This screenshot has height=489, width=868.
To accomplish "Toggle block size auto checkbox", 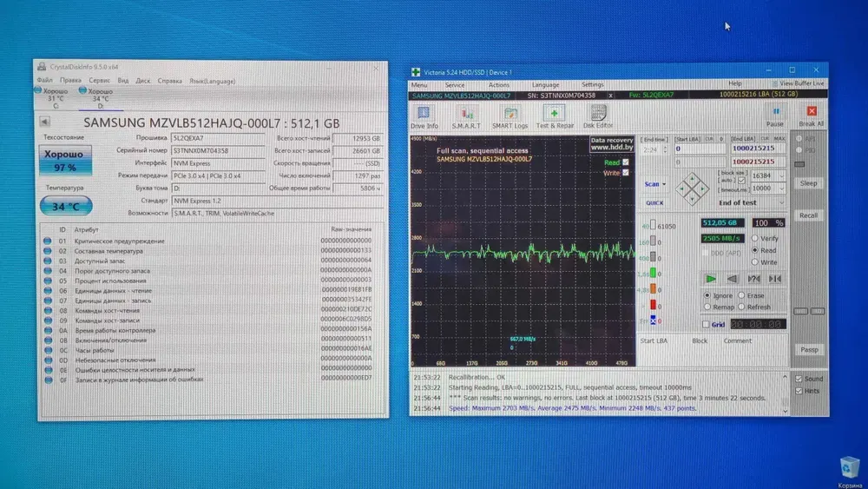I will pyautogui.click(x=741, y=181).
